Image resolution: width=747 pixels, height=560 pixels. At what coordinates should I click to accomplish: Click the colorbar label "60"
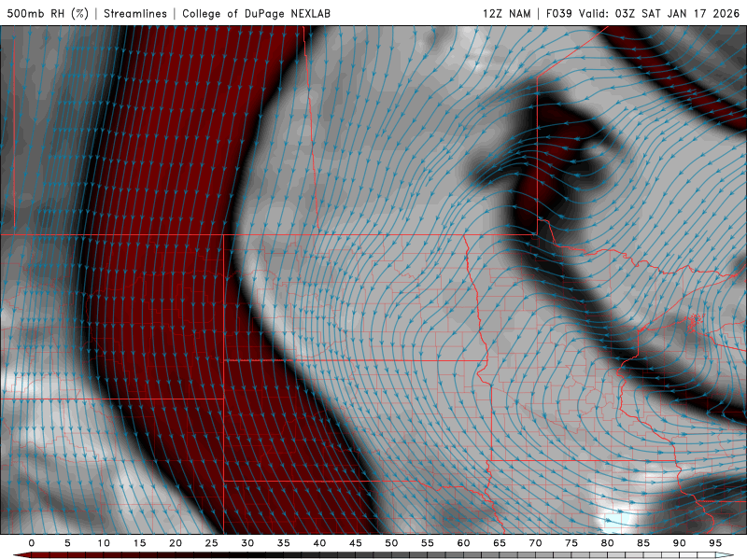pyautogui.click(x=463, y=543)
